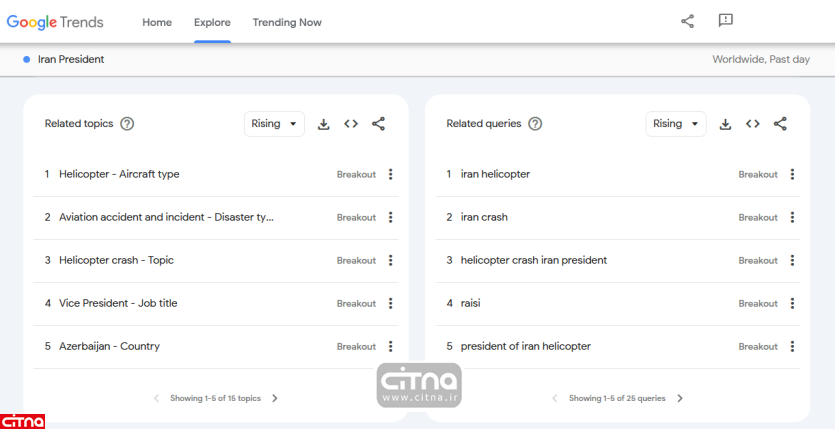The image size is (835, 429).
Task: Go to the Home tab
Action: pos(157,22)
